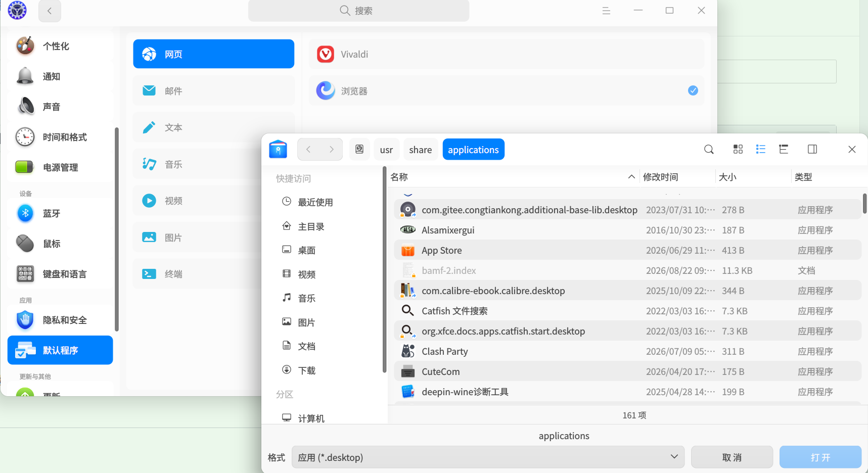The width and height of the screenshot is (868, 473).
Task: Sort files by 名称 column arrow
Action: click(631, 177)
